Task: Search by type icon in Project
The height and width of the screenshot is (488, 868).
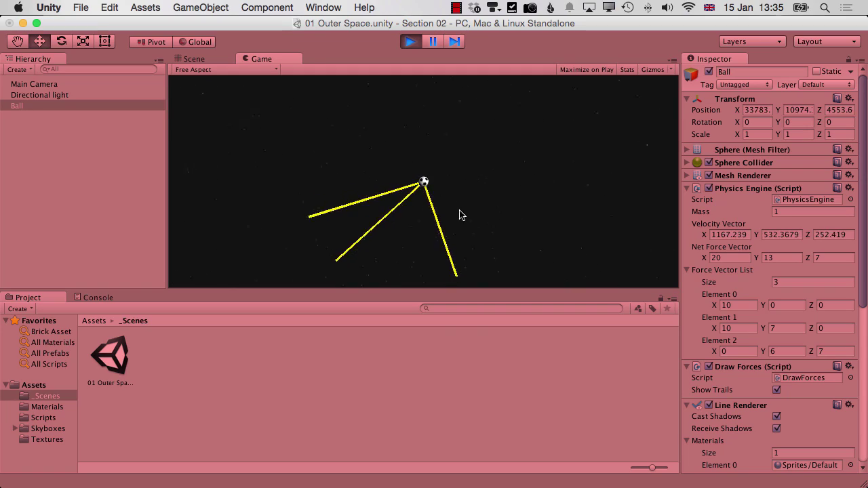Action: (x=638, y=308)
